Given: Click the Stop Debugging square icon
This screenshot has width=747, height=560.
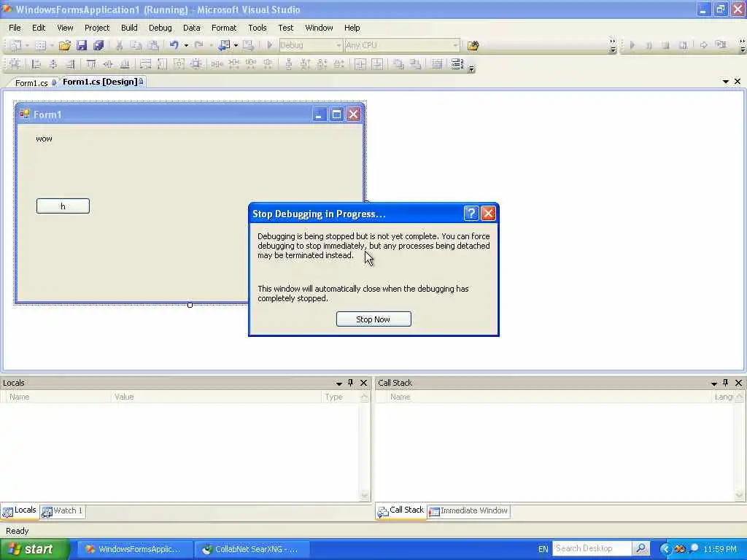Looking at the screenshot, I should coord(665,45).
